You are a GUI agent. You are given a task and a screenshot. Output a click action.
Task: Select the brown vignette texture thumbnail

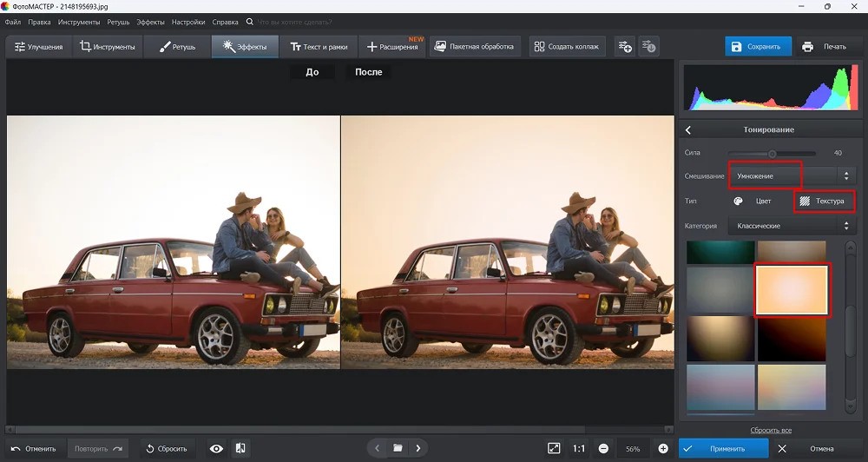(792, 252)
